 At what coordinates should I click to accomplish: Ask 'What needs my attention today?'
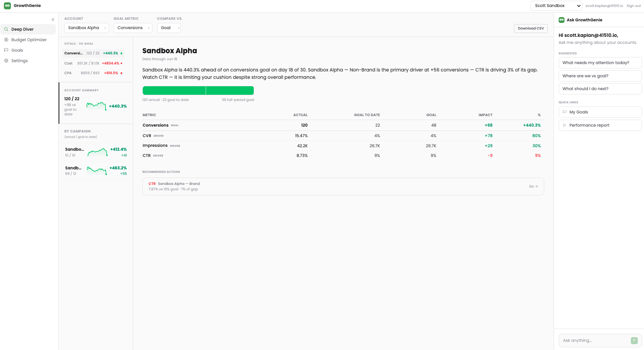coord(600,63)
